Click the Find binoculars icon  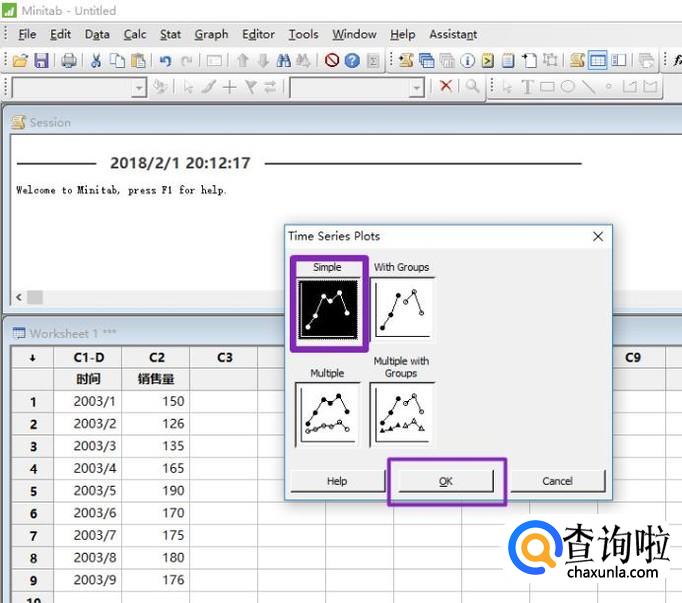pyautogui.click(x=284, y=60)
